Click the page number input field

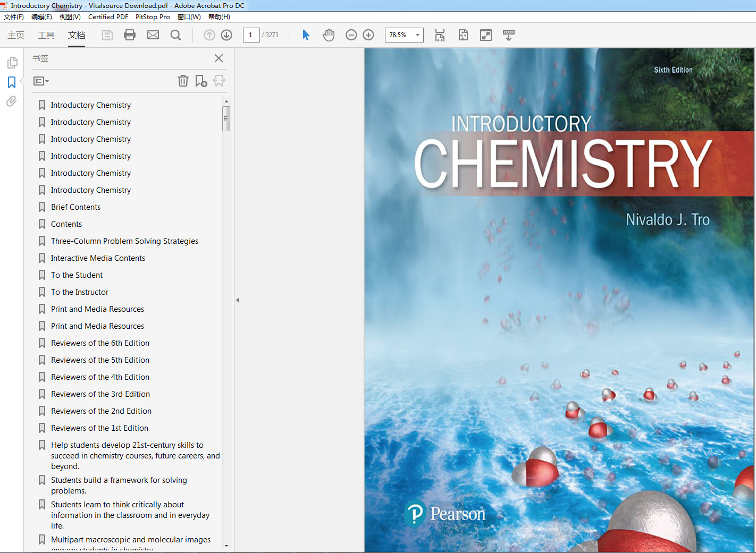coord(251,35)
